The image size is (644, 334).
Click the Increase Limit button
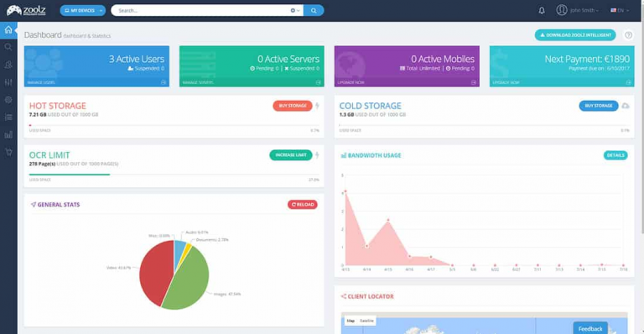coord(291,155)
